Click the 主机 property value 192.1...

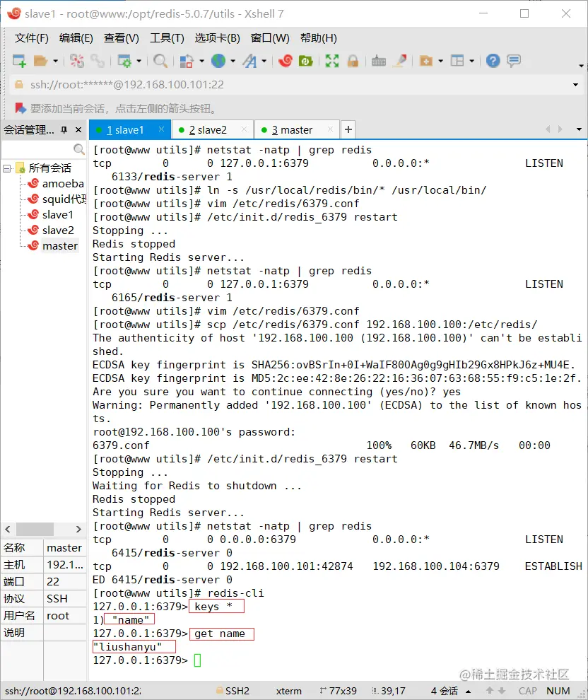pyautogui.click(x=65, y=565)
